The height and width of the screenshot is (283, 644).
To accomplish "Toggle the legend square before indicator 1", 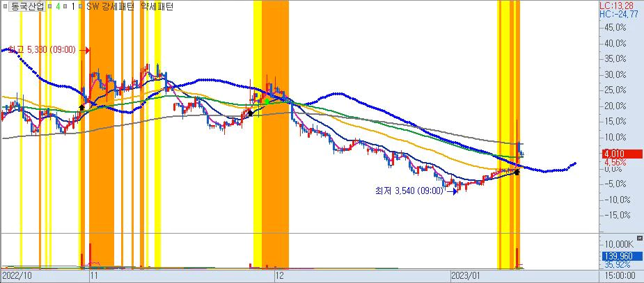I will (x=65, y=6).
